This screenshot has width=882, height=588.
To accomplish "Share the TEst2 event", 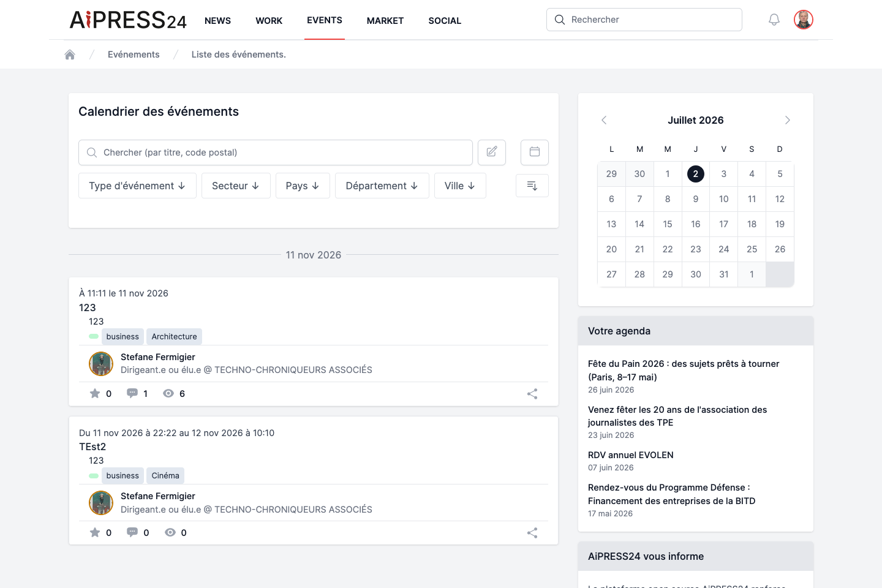I will [x=532, y=533].
